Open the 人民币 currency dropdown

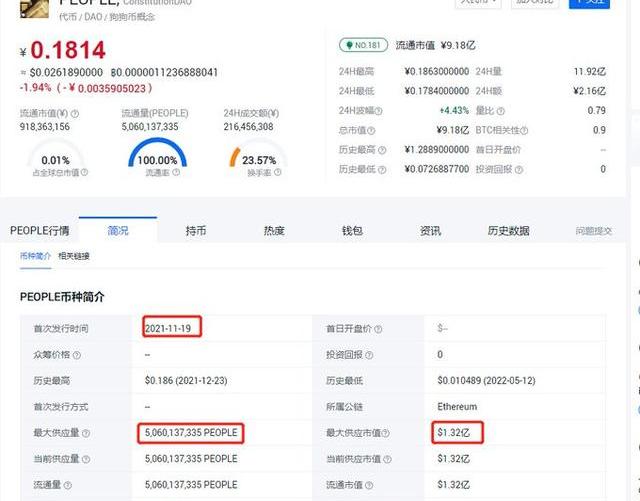click(x=480, y=3)
